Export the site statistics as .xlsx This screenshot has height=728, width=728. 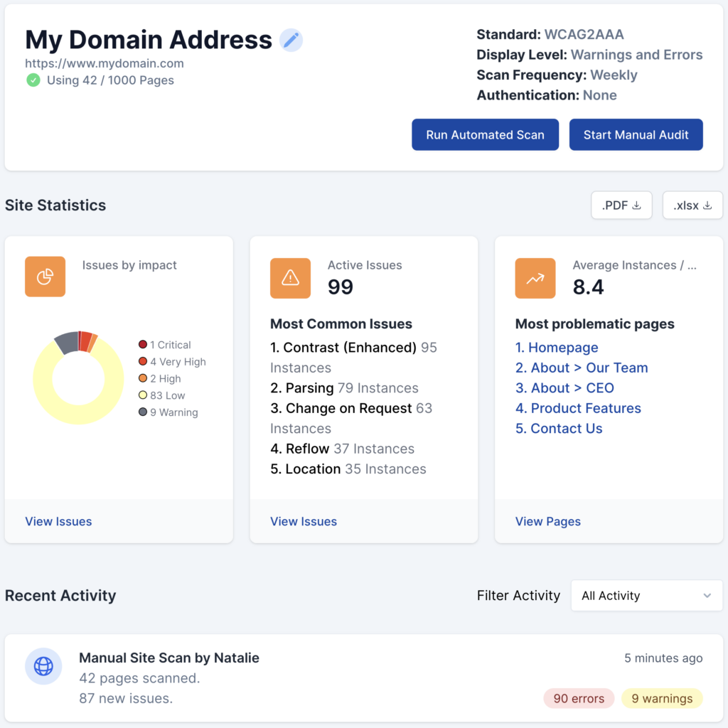[x=692, y=205]
